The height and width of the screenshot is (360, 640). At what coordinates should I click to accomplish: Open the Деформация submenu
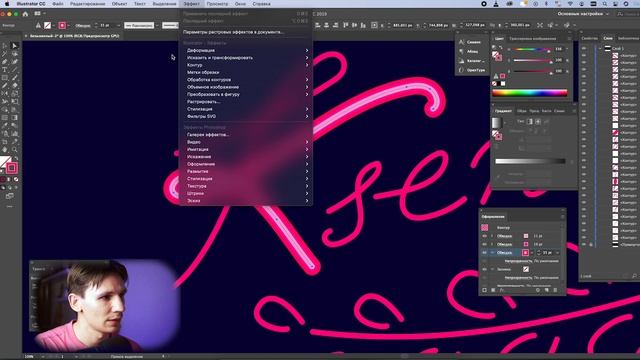tap(246, 50)
